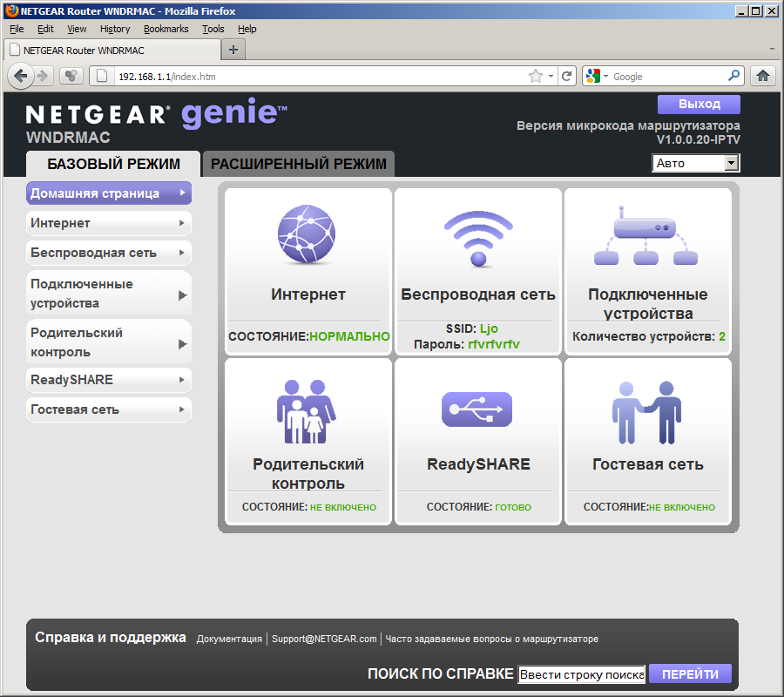This screenshot has width=784, height=697.
Task: Click the НОРМАЛЬНО Internet status text
Action: click(349, 336)
